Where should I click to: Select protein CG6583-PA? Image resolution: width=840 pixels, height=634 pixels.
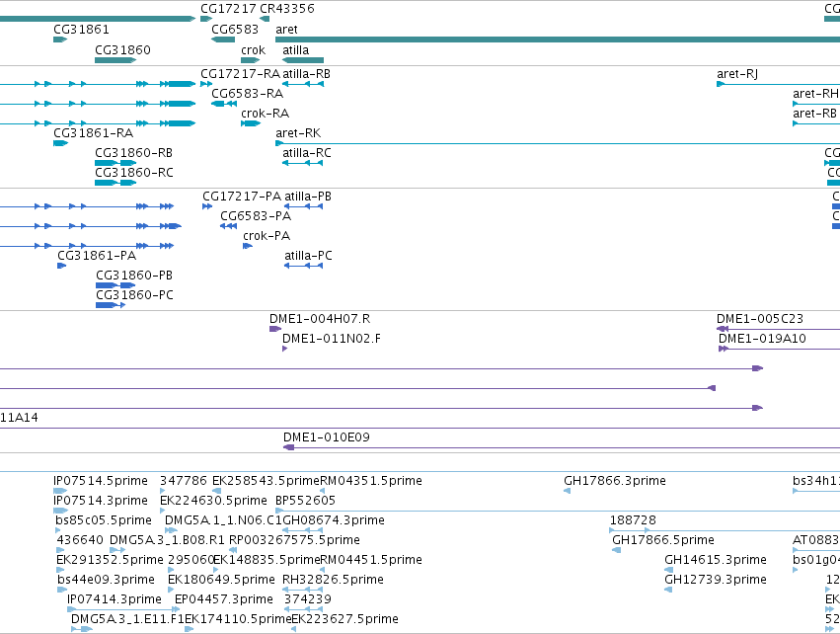tap(229, 226)
